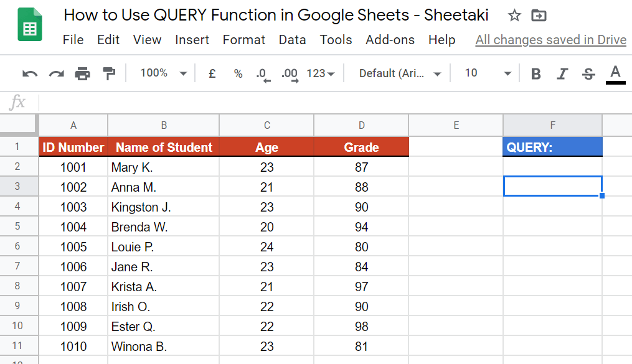Apply strikethrough to selection
Viewport: 632px width, 364px height.
(588, 73)
